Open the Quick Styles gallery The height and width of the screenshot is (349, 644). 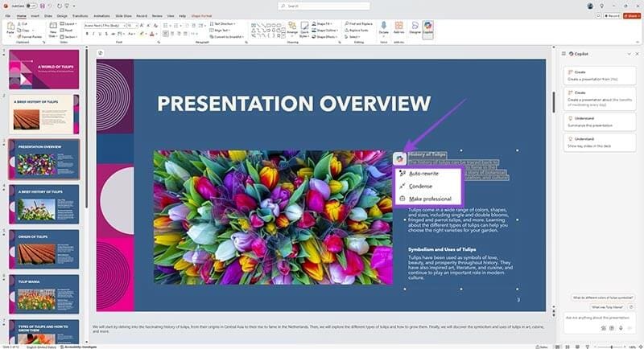pos(305,30)
